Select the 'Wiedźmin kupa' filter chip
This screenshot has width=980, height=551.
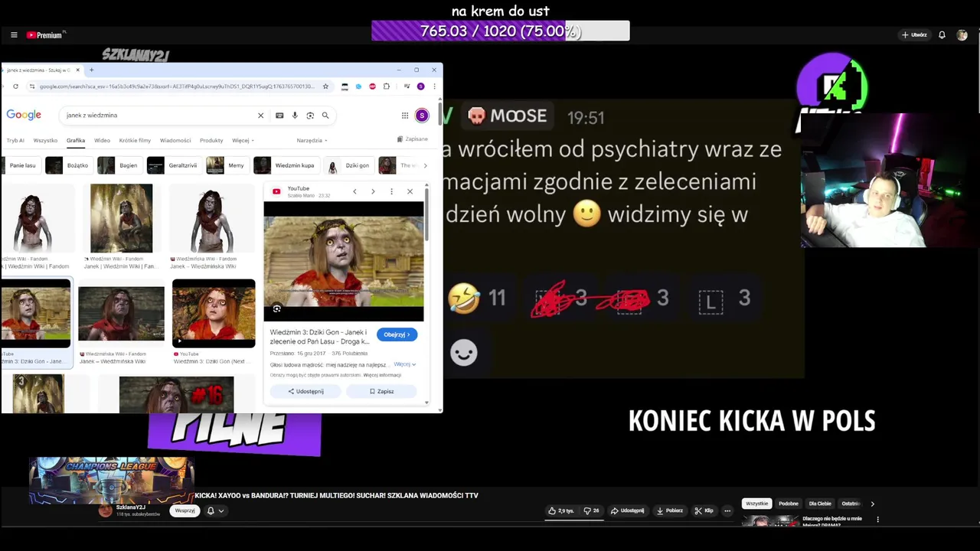pyautogui.click(x=286, y=165)
